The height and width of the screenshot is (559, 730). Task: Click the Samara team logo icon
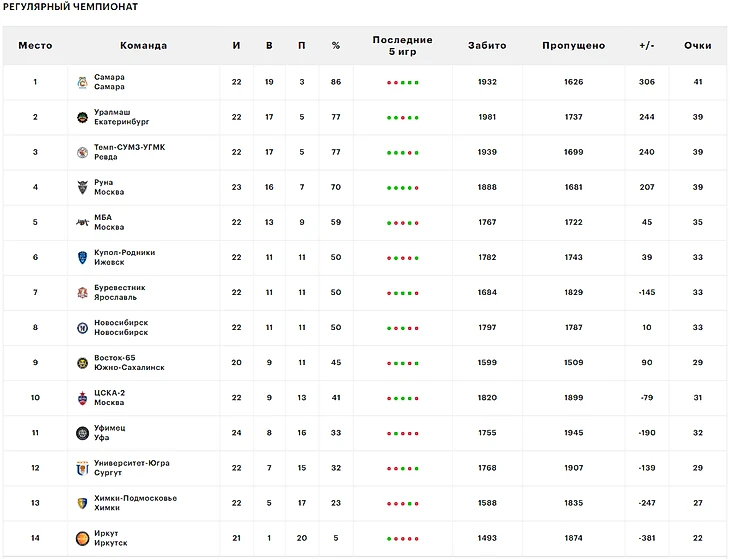(x=83, y=82)
